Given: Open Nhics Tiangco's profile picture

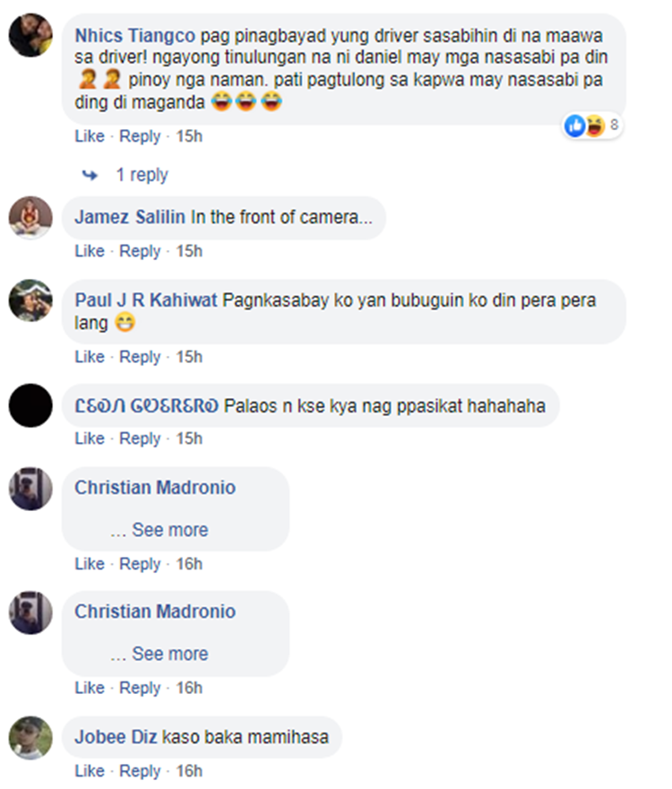Looking at the screenshot, I should tap(30, 35).
